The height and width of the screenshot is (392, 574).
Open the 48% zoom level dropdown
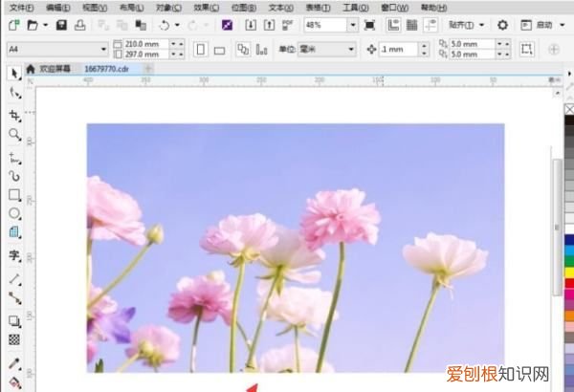pyautogui.click(x=353, y=25)
